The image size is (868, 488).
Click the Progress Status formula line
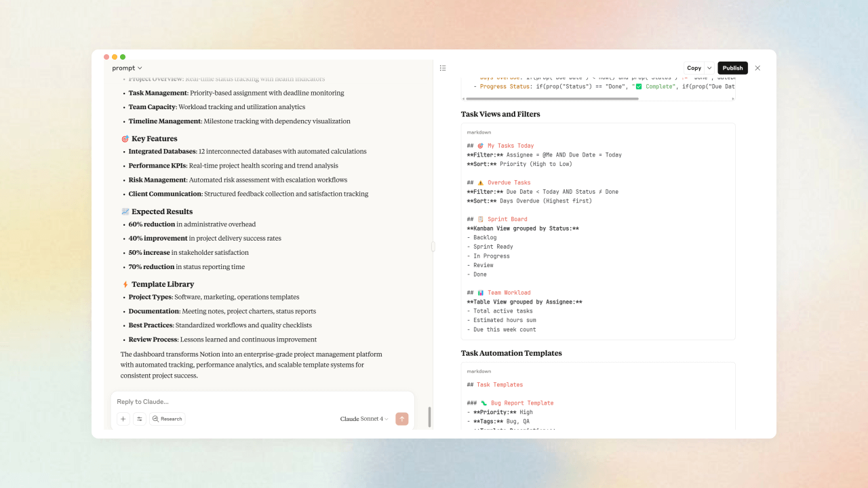[604, 87]
